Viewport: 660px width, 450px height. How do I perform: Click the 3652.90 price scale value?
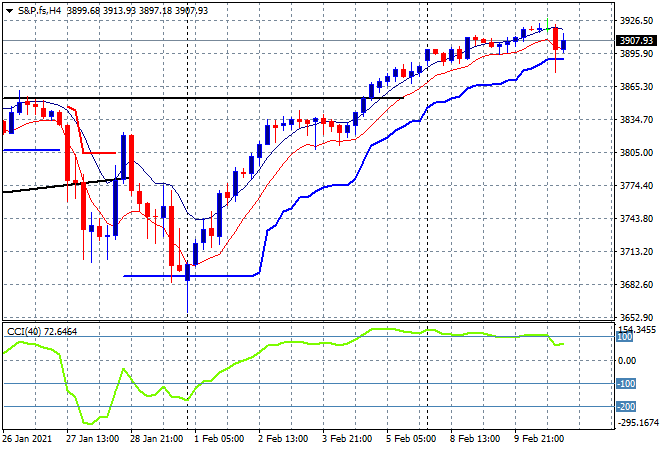pyautogui.click(x=636, y=317)
